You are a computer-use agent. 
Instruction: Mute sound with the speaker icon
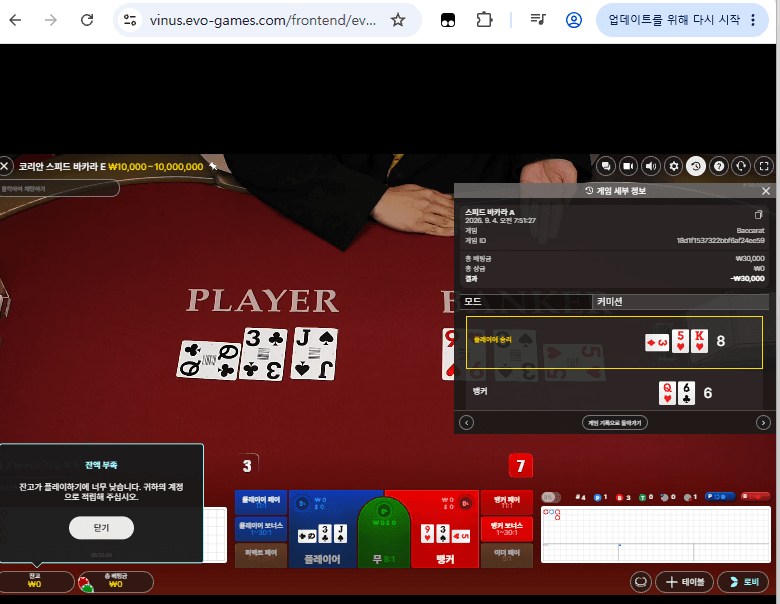click(651, 166)
